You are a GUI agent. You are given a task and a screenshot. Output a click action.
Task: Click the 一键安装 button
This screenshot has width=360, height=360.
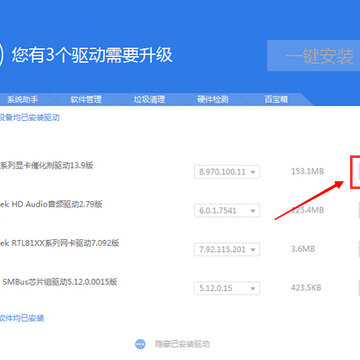[x=314, y=56]
